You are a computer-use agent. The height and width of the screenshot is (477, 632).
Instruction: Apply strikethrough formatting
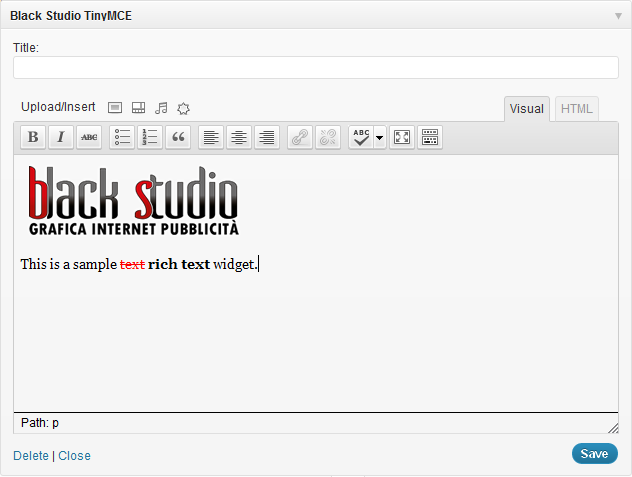[89, 137]
